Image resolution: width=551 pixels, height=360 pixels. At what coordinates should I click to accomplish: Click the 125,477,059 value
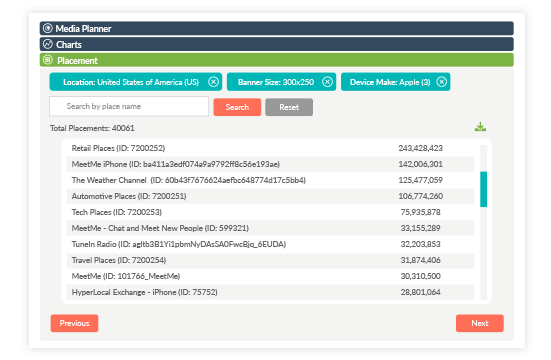pos(420,180)
